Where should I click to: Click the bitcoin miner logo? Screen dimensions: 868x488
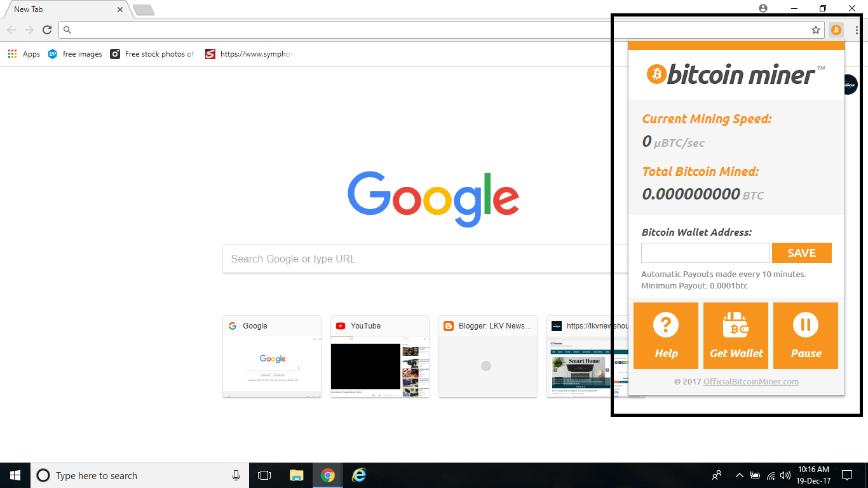point(736,74)
